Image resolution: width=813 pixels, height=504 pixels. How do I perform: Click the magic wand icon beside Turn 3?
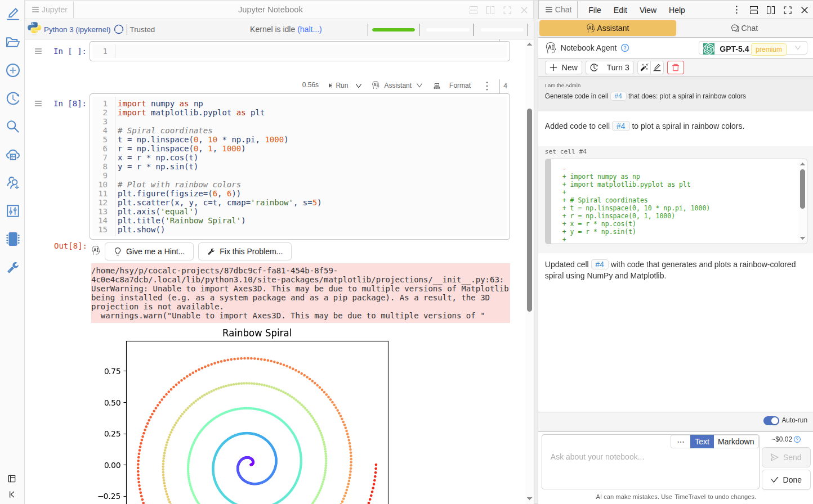tap(644, 67)
